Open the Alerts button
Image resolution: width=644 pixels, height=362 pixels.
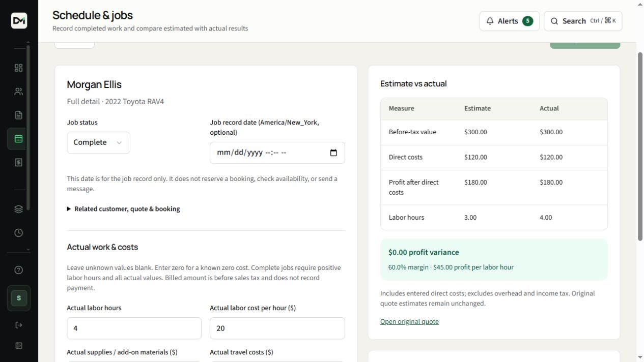pyautogui.click(x=510, y=21)
